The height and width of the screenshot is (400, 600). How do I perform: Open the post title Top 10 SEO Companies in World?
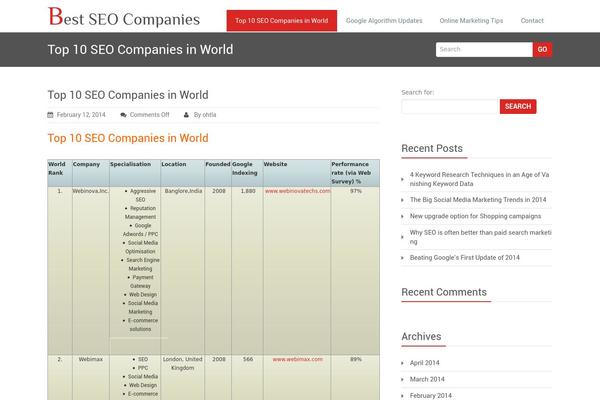pyautogui.click(x=128, y=95)
